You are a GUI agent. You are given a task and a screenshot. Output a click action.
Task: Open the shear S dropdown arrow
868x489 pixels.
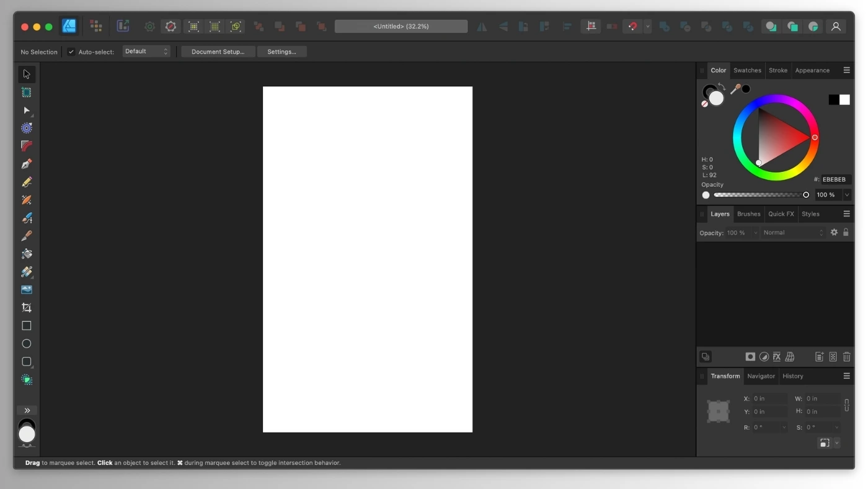click(836, 428)
